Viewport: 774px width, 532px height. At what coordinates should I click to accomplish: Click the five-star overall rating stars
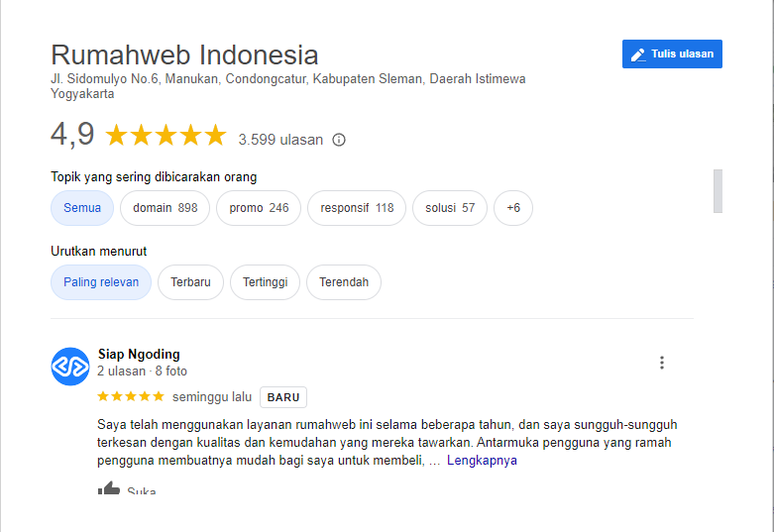click(166, 135)
